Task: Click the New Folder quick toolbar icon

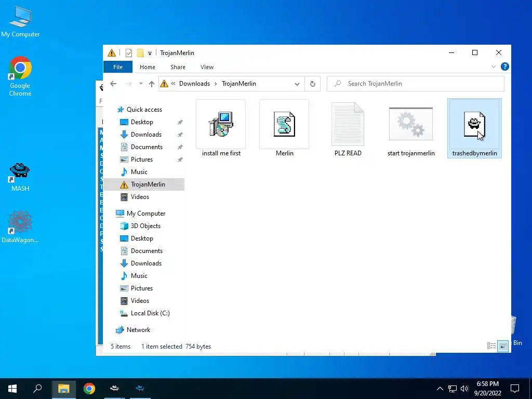Action: tap(140, 53)
